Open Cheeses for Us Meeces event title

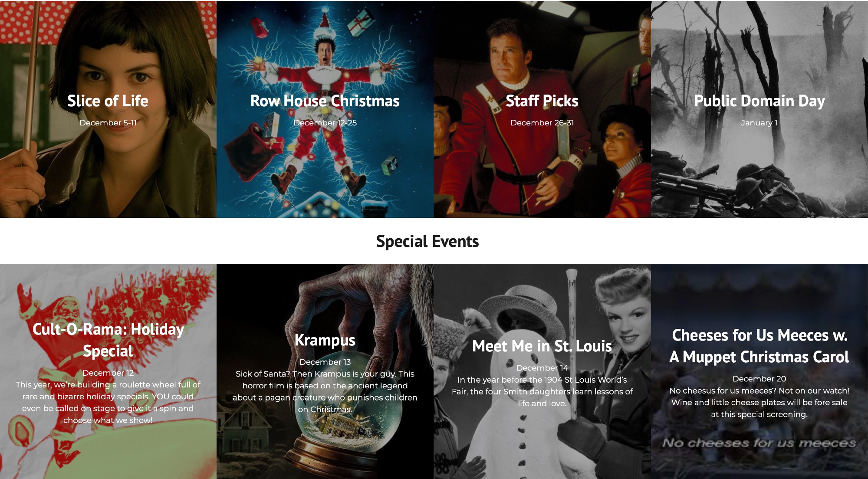[759, 346]
